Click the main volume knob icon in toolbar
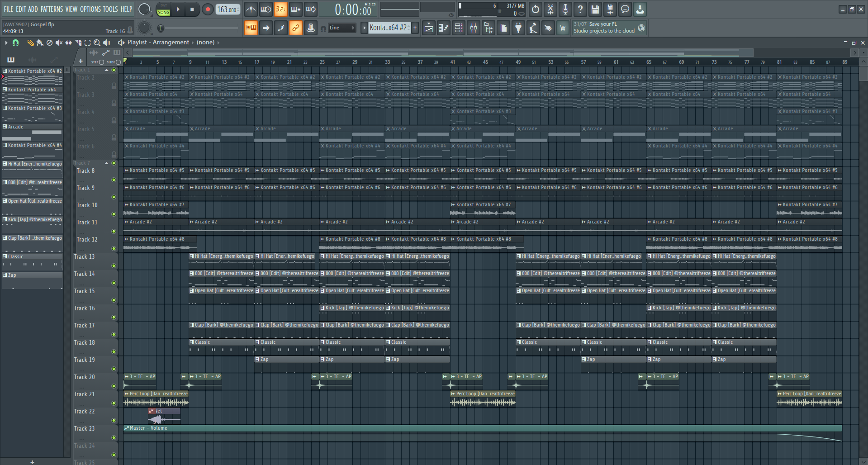 coord(311,28)
